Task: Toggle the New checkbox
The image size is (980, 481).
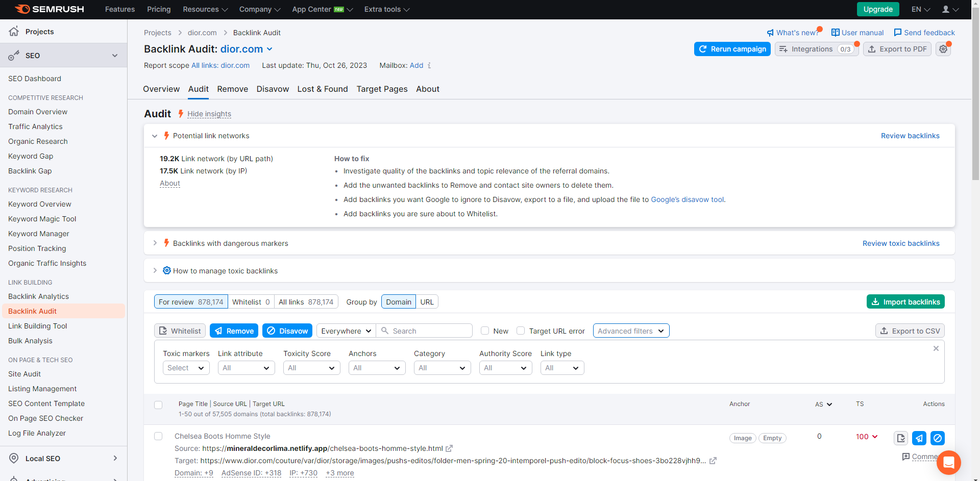Action: pyautogui.click(x=485, y=331)
